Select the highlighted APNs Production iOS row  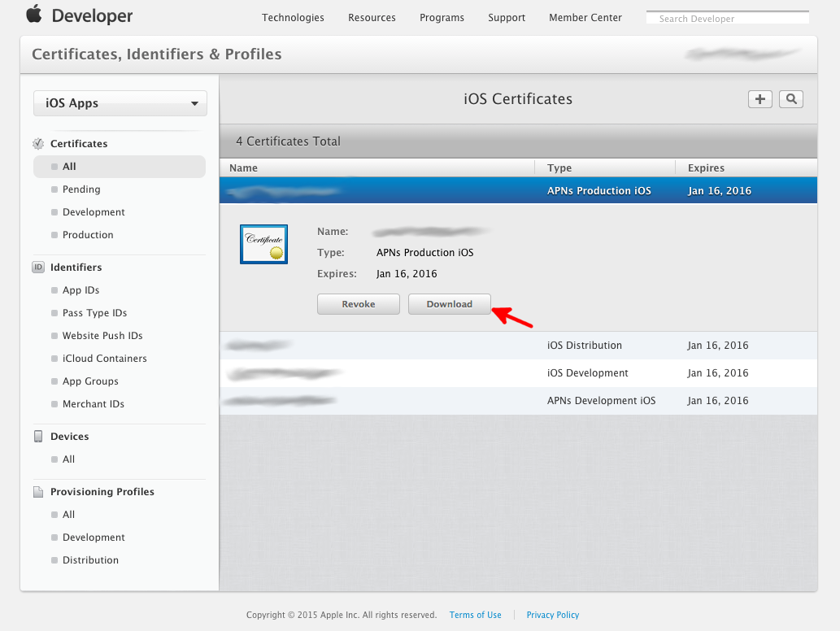coord(518,191)
